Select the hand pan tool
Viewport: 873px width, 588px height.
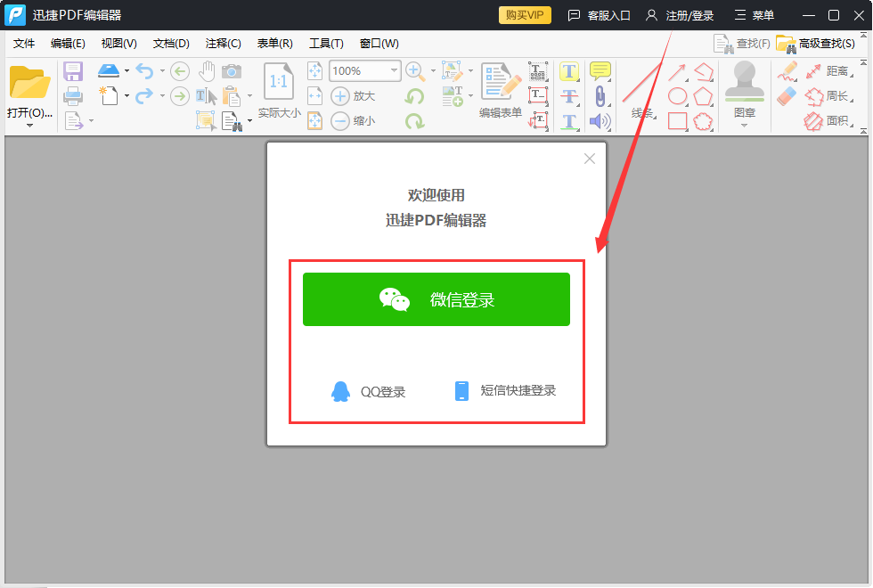tap(207, 71)
